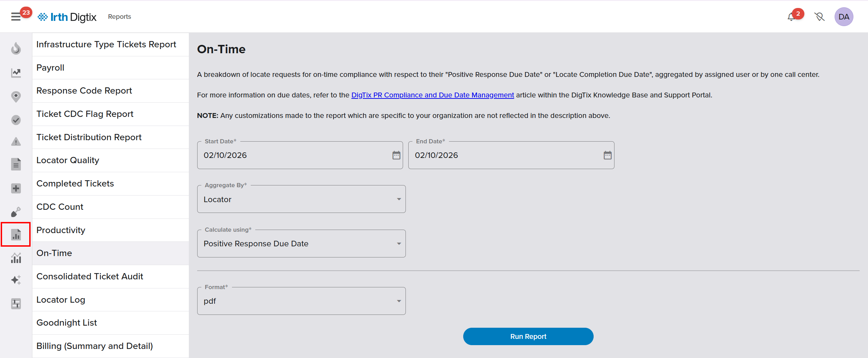The width and height of the screenshot is (868, 358).
Task: Select the Locator Quality report
Action: tap(111, 160)
